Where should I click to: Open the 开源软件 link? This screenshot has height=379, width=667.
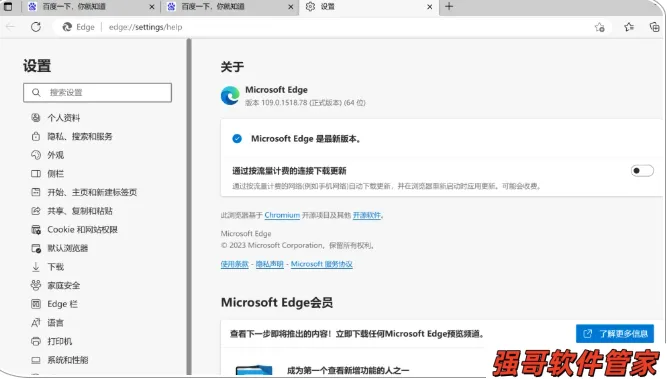click(x=367, y=215)
